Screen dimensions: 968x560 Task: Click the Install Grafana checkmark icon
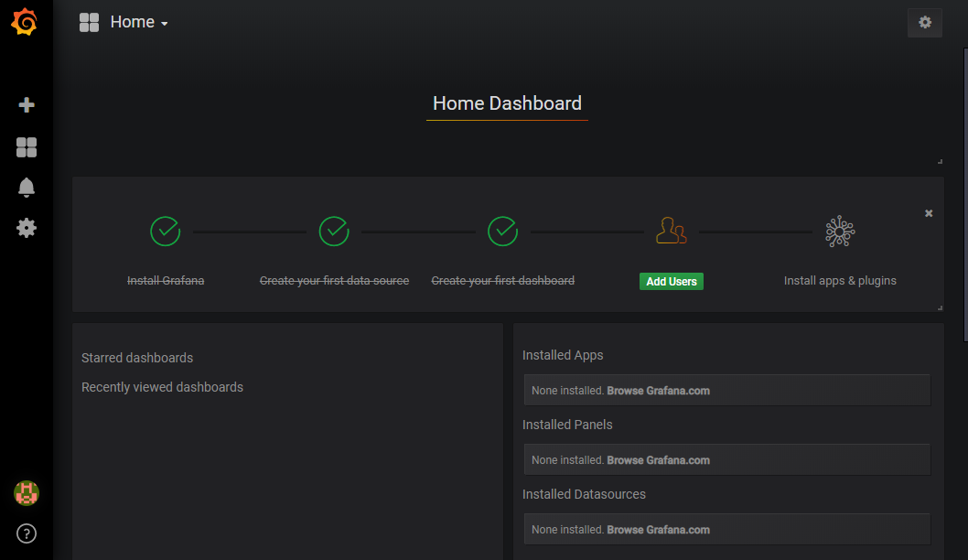pos(166,232)
